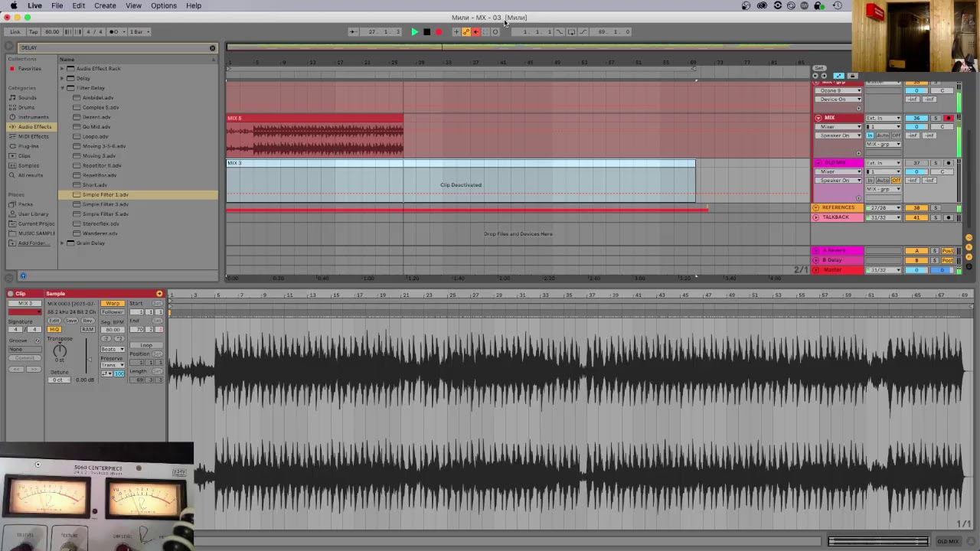Unfold the TALKBACK track
This screenshot has height=551, width=980.
coord(815,217)
